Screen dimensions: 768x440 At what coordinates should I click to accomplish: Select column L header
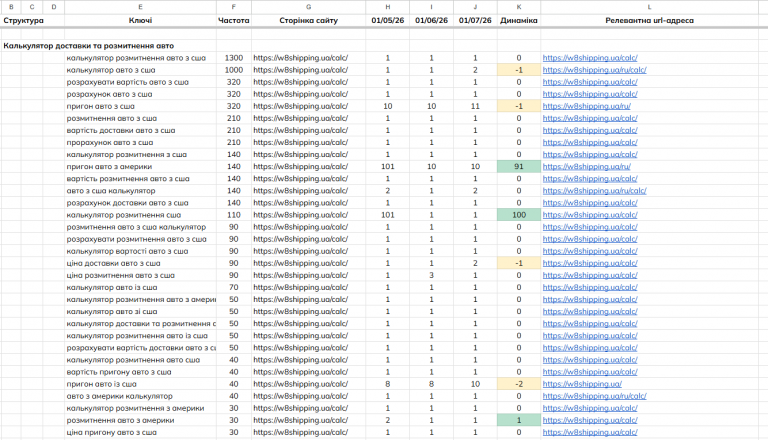pos(649,7)
